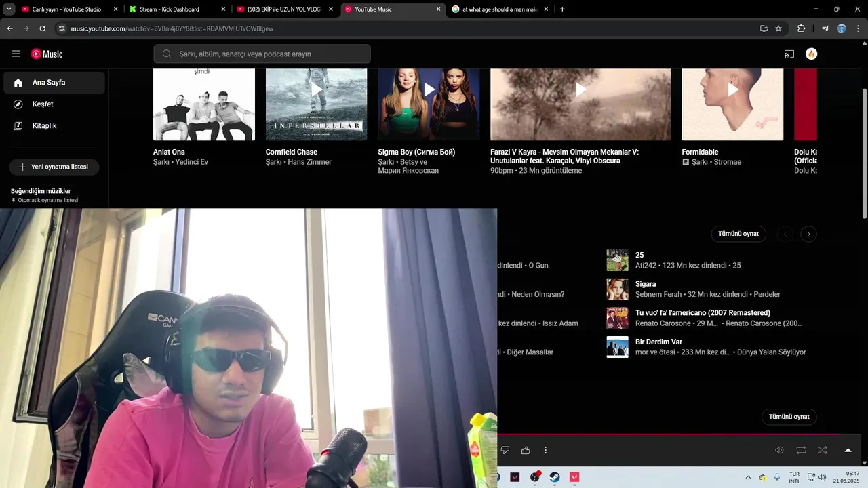The height and width of the screenshot is (488, 868).
Task: Click the install app icon in the address bar
Action: click(x=764, y=28)
